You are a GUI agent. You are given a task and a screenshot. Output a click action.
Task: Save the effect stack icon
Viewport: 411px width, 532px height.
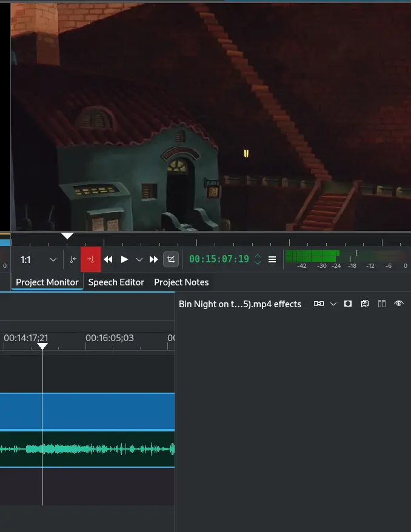tap(365, 304)
